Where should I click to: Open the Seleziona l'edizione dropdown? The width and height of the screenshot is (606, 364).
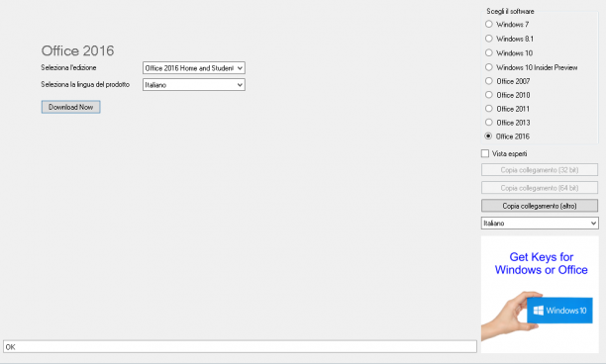point(194,68)
